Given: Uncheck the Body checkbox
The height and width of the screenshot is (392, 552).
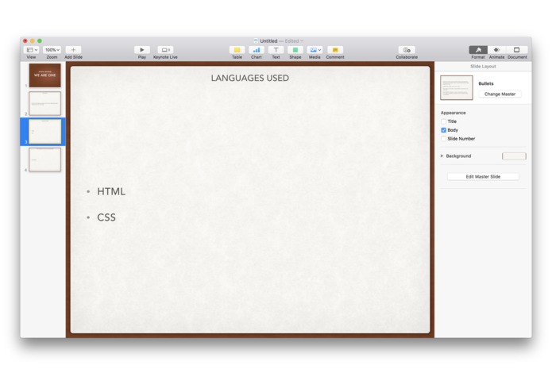Looking at the screenshot, I should (443, 130).
